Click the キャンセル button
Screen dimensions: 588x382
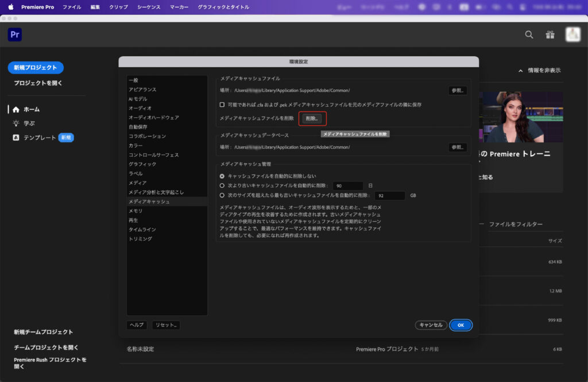click(431, 325)
